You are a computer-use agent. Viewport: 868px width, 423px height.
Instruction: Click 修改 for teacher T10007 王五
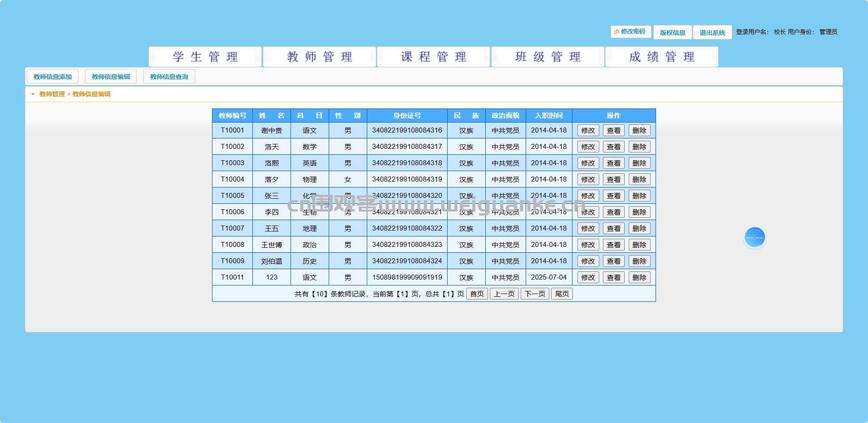[588, 228]
